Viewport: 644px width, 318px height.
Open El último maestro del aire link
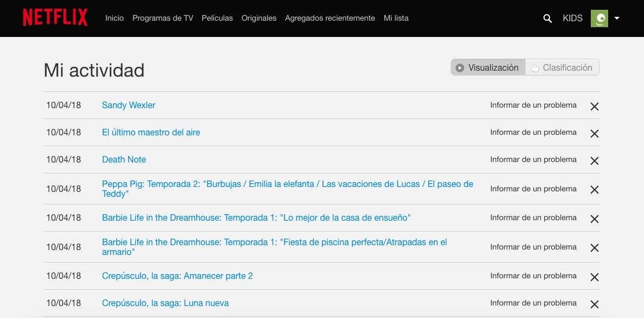pyautogui.click(x=151, y=133)
